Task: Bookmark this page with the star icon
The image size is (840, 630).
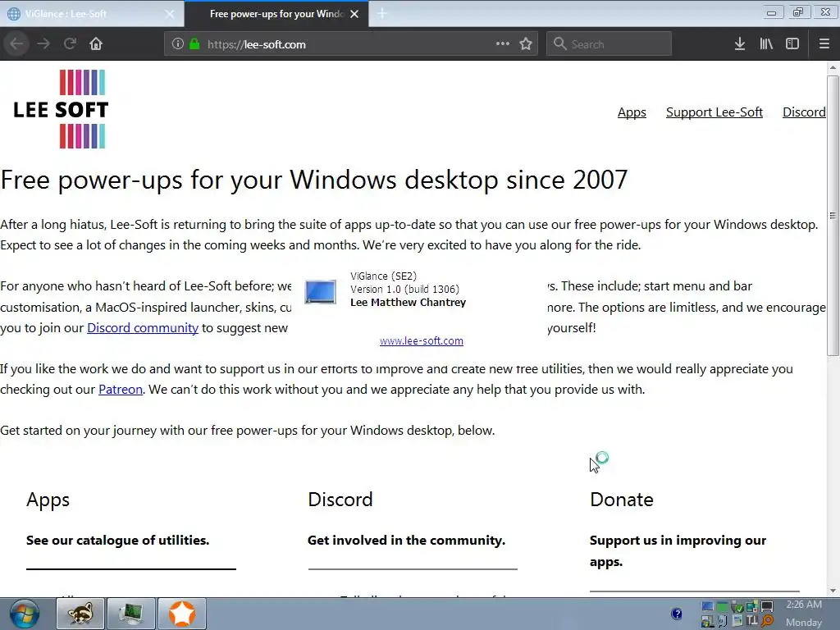Action: coord(526,44)
